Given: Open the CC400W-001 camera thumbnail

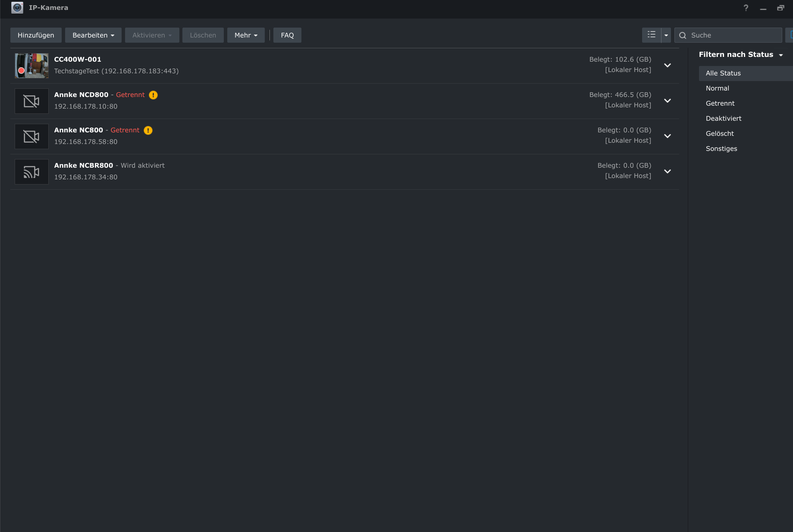Looking at the screenshot, I should click(x=31, y=66).
